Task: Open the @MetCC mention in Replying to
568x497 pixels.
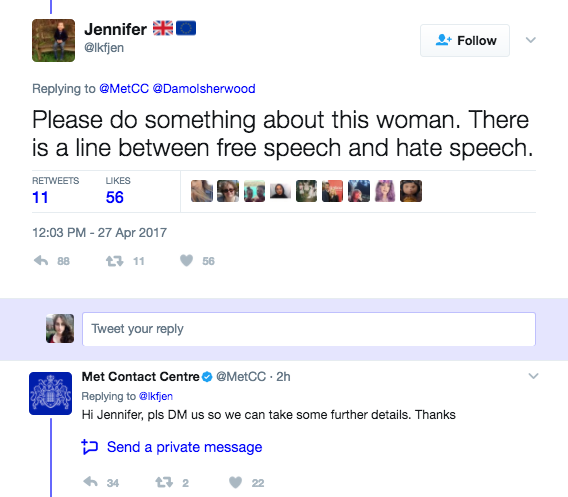Action: pos(124,89)
